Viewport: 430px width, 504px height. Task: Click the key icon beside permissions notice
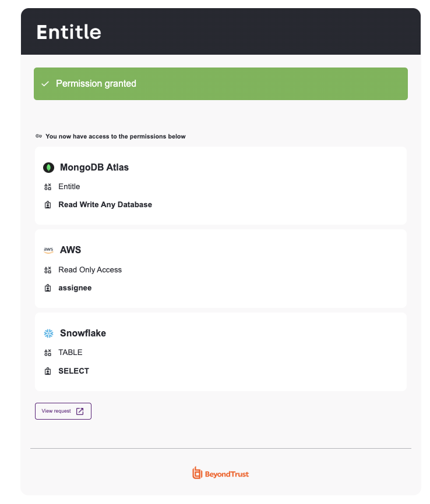pyautogui.click(x=38, y=136)
